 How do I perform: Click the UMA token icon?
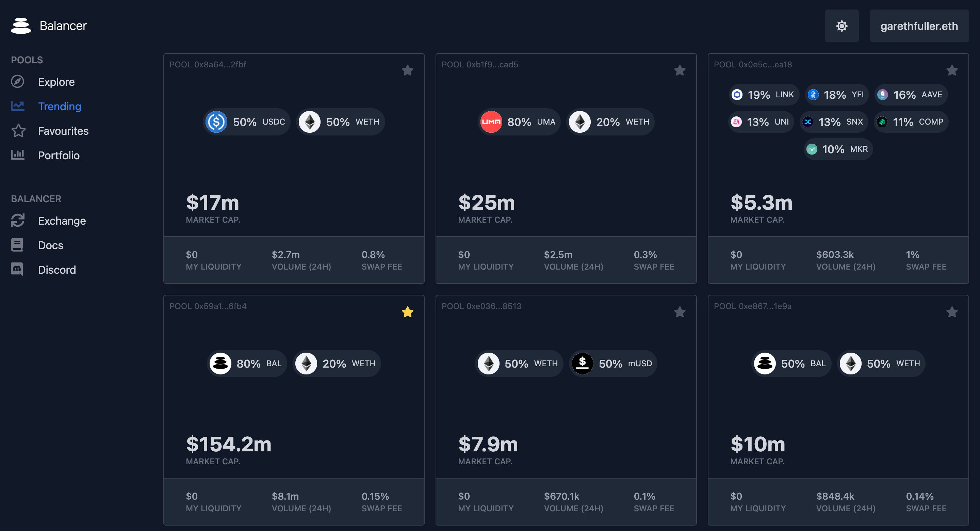[x=491, y=122]
